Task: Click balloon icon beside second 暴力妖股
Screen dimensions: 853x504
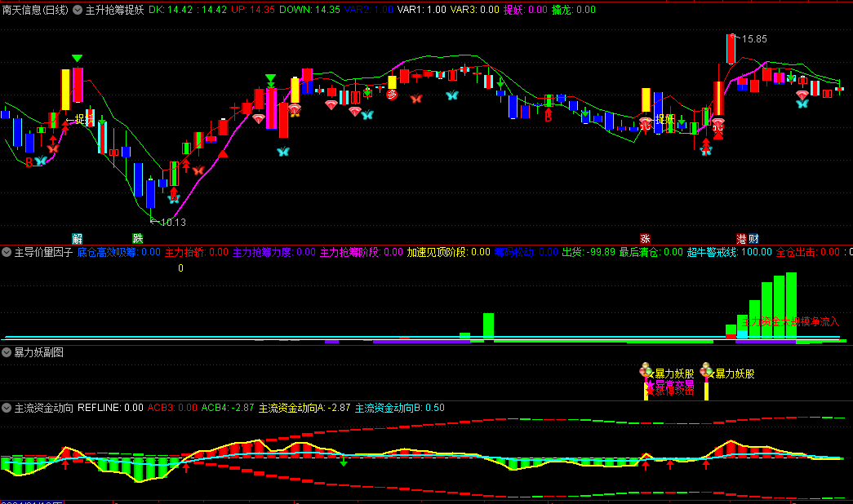Action: pos(706,371)
